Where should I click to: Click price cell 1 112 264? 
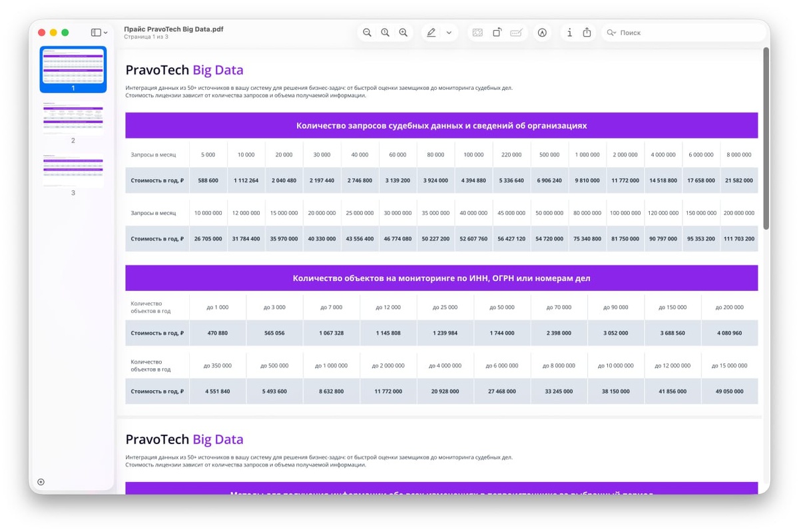[246, 180]
